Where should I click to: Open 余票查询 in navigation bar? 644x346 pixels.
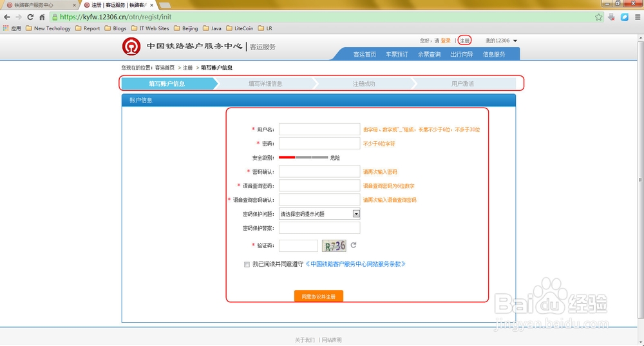pos(429,54)
